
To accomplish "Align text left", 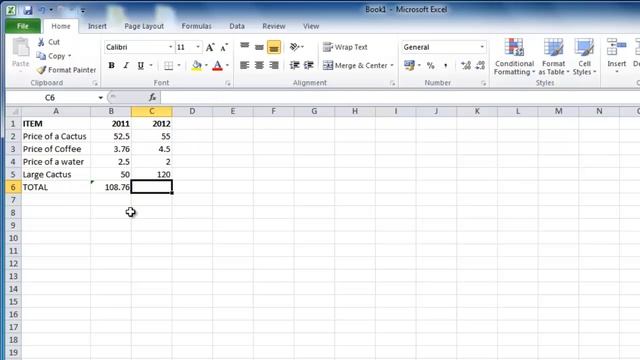I will pyautogui.click(x=244, y=65).
